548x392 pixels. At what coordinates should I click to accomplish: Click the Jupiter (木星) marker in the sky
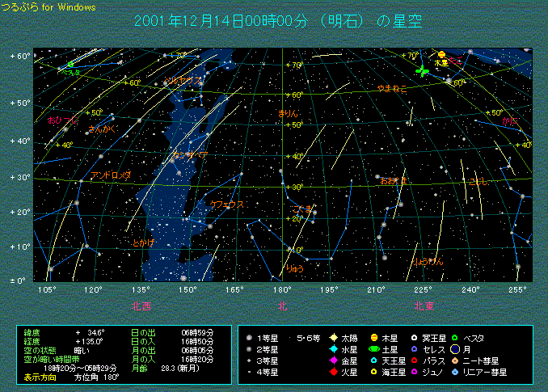click(x=441, y=54)
